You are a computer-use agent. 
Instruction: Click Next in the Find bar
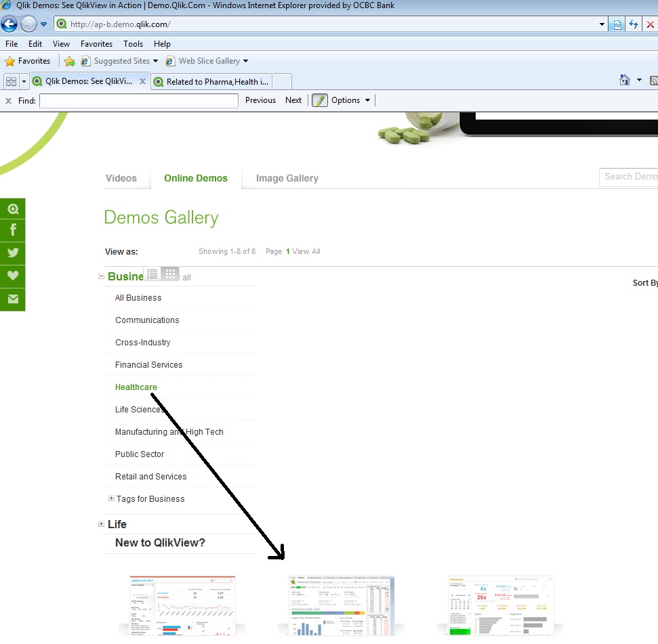point(293,100)
